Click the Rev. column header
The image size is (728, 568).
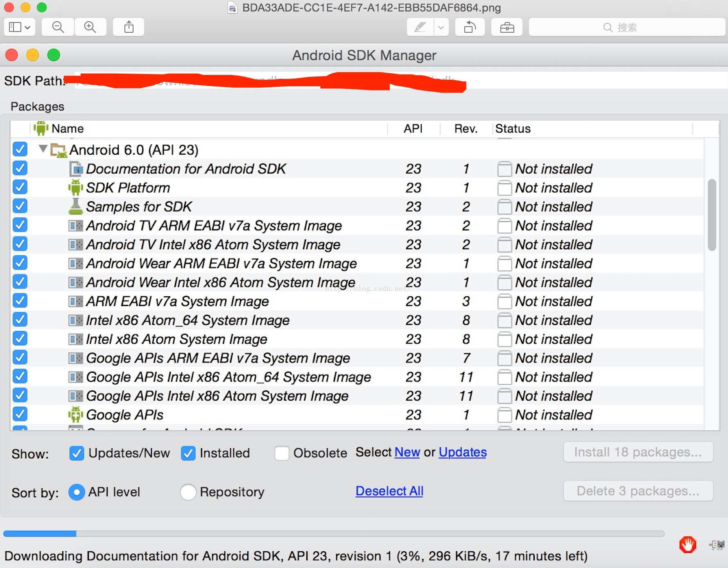coord(466,128)
